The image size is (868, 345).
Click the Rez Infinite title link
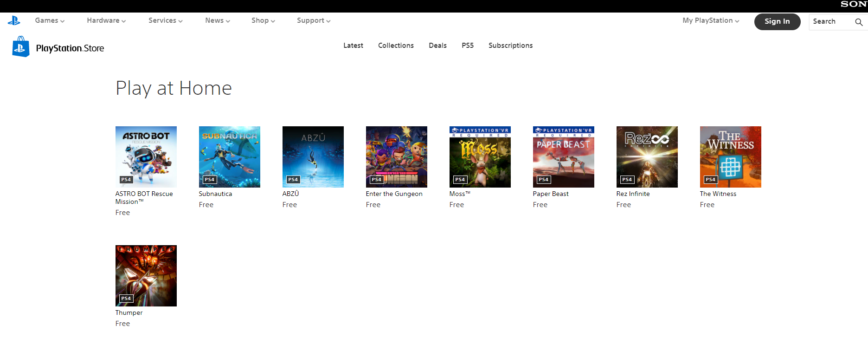[633, 194]
